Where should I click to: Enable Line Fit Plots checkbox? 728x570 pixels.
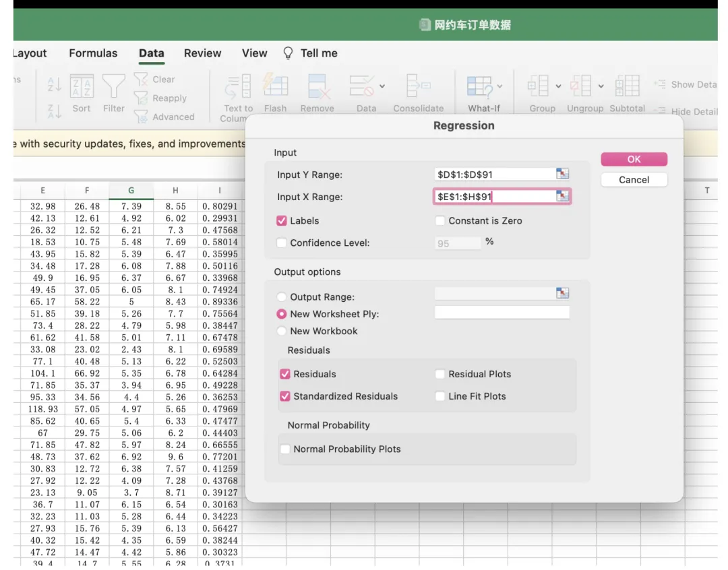[439, 396]
